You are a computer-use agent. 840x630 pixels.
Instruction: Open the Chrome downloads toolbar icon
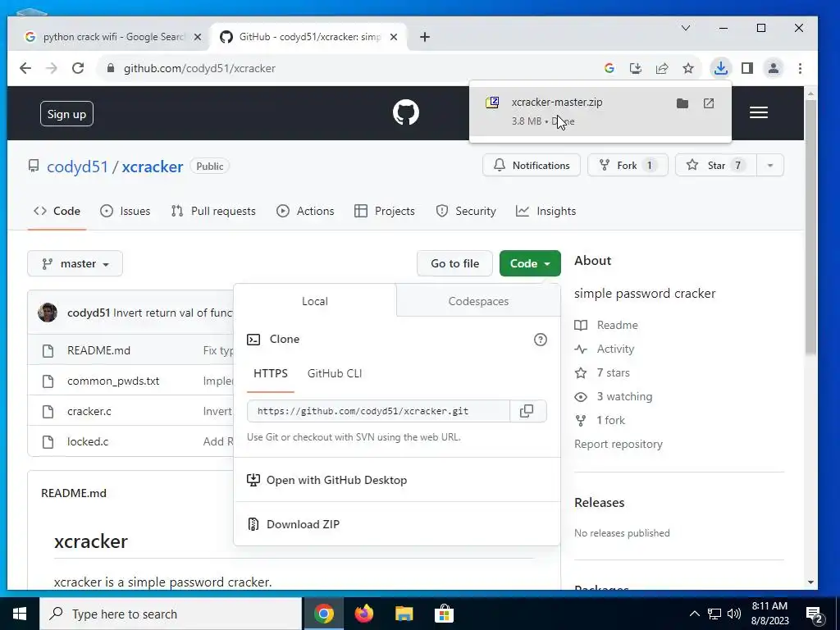721,68
